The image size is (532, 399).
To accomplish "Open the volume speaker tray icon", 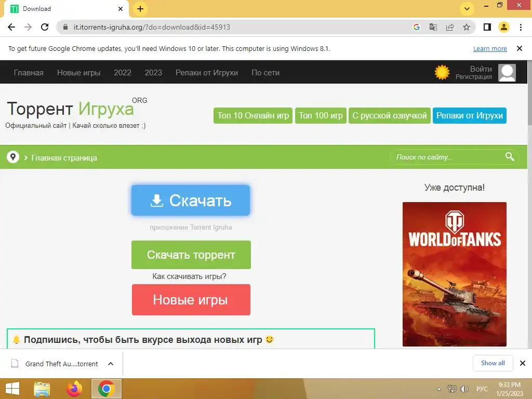I will click(464, 389).
